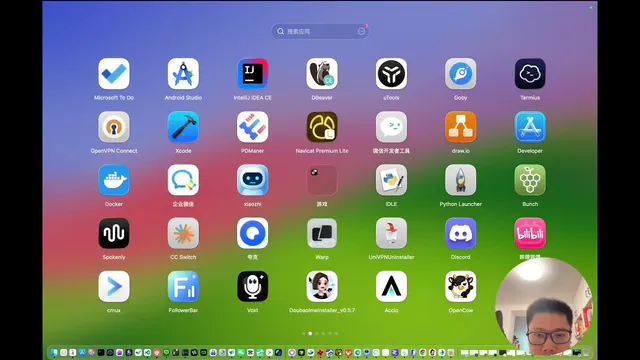Open the OpenCow app
The height and width of the screenshot is (360, 640).
coord(461,286)
